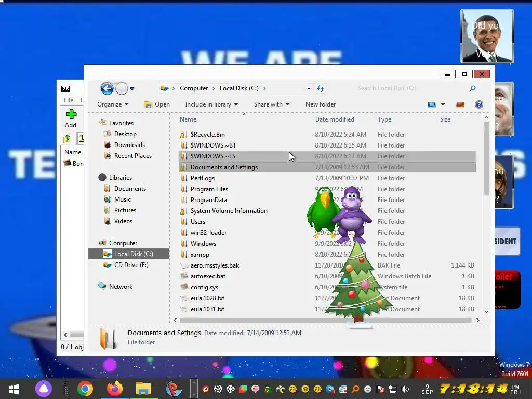Expand the arrow after Computer in breadcrumb
Image resolution: width=532 pixels, height=399 pixels.
tap(214, 88)
